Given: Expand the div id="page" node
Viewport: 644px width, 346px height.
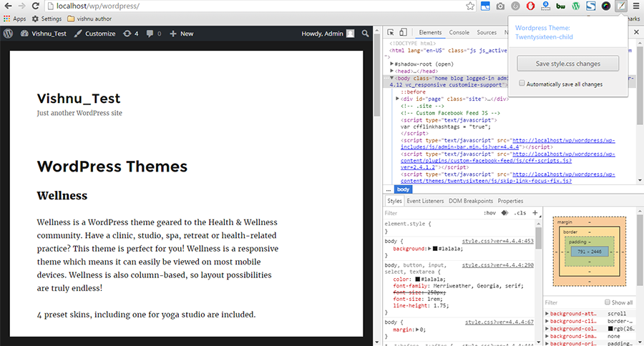Looking at the screenshot, I should pyautogui.click(x=398, y=99).
